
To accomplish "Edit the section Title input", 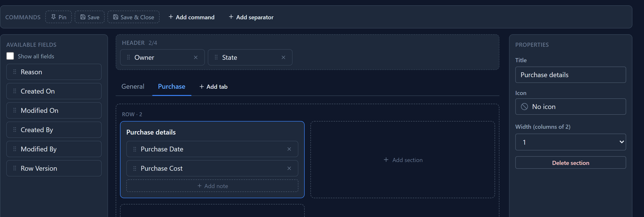I will [x=570, y=75].
